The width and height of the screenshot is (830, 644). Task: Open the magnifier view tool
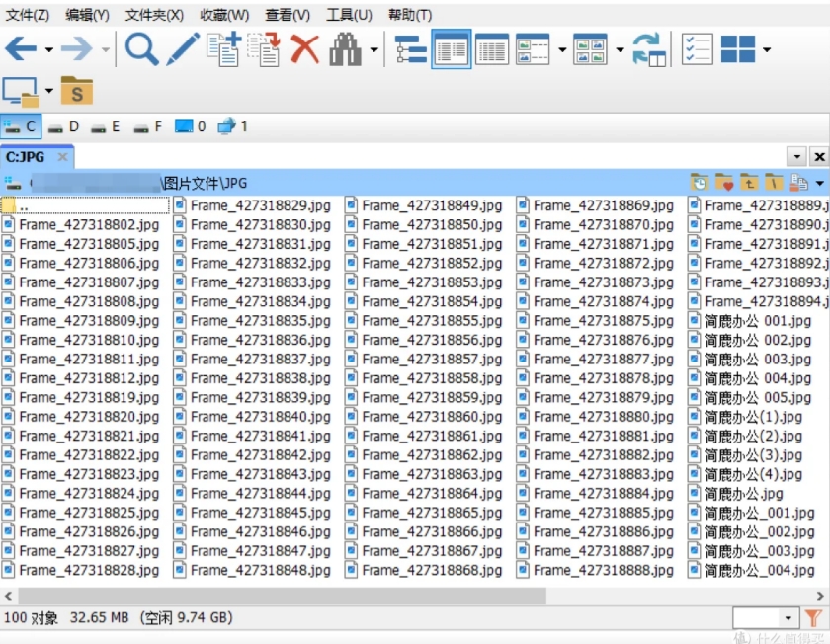pyautogui.click(x=141, y=49)
